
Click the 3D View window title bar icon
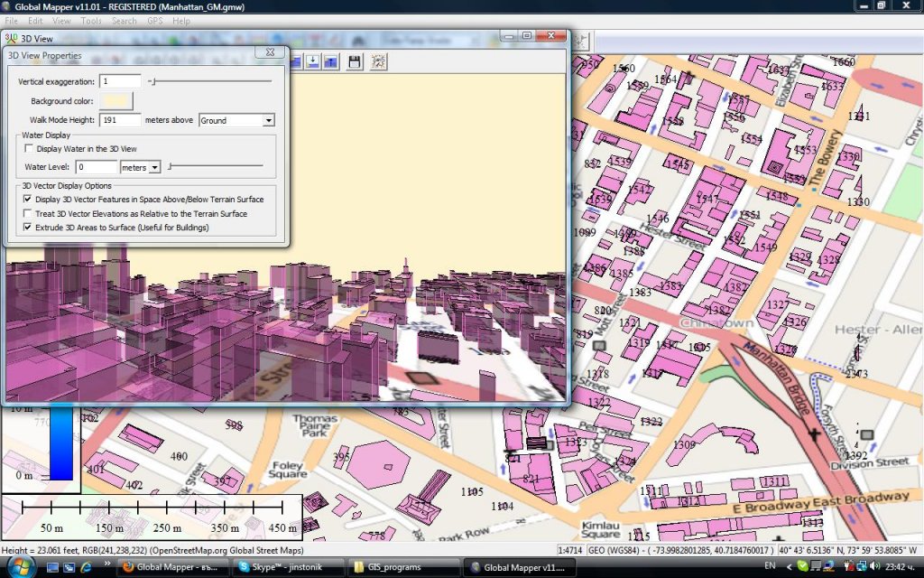click(x=11, y=38)
